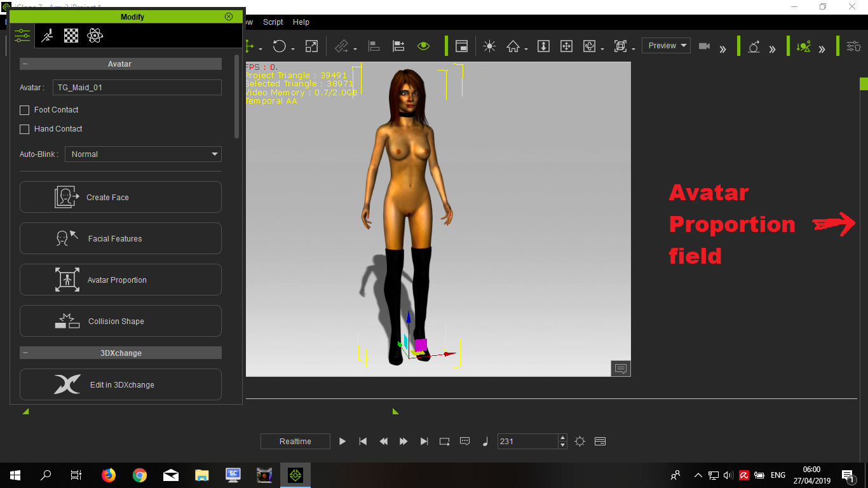Toggle the audio note icon
Screen dimensions: 868x488
485,441
